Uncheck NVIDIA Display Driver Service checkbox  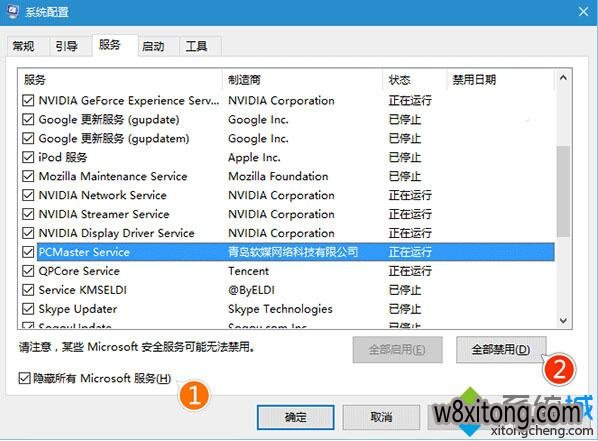coord(28,233)
